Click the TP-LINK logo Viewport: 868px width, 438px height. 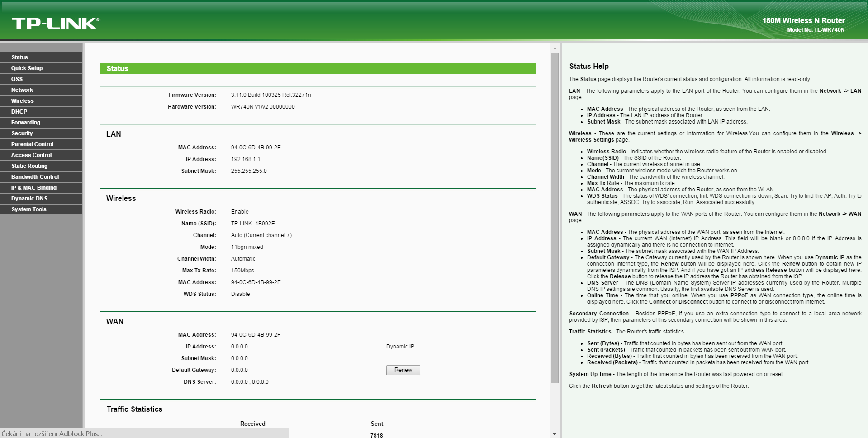click(x=56, y=24)
